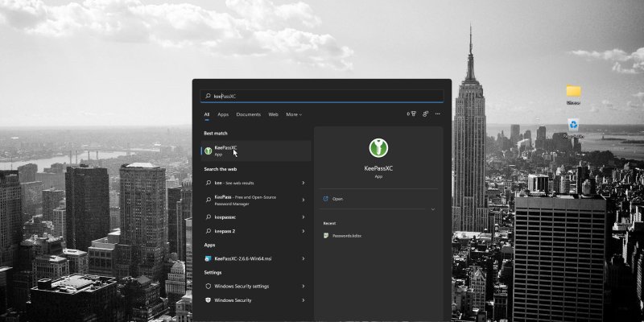Select the Web search tab
The width and height of the screenshot is (644, 322).
[x=273, y=114]
